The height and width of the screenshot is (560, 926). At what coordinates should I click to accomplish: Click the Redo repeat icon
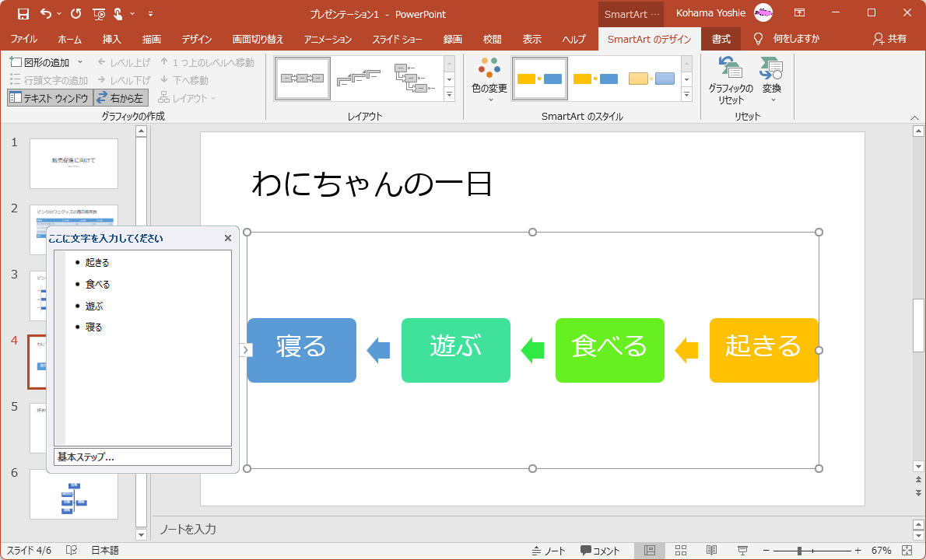point(75,13)
